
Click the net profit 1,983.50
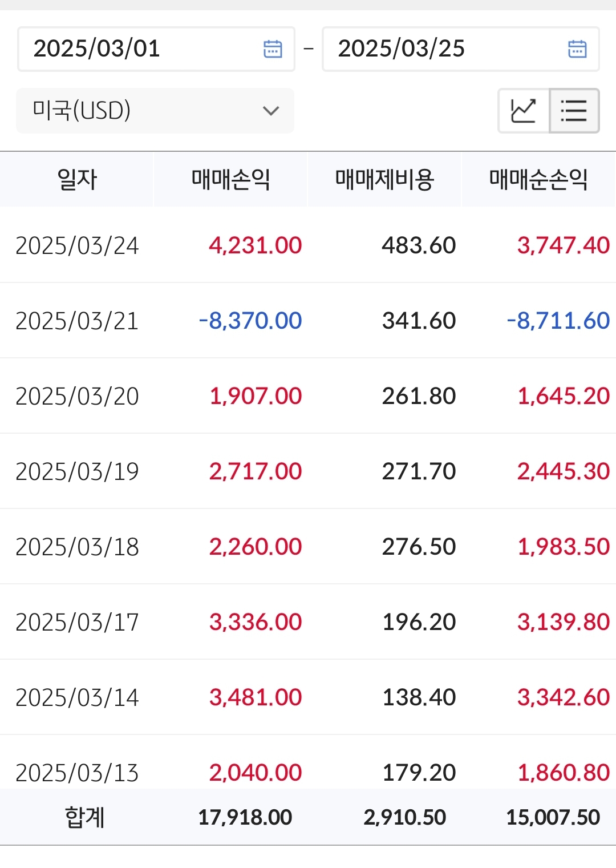(x=564, y=547)
